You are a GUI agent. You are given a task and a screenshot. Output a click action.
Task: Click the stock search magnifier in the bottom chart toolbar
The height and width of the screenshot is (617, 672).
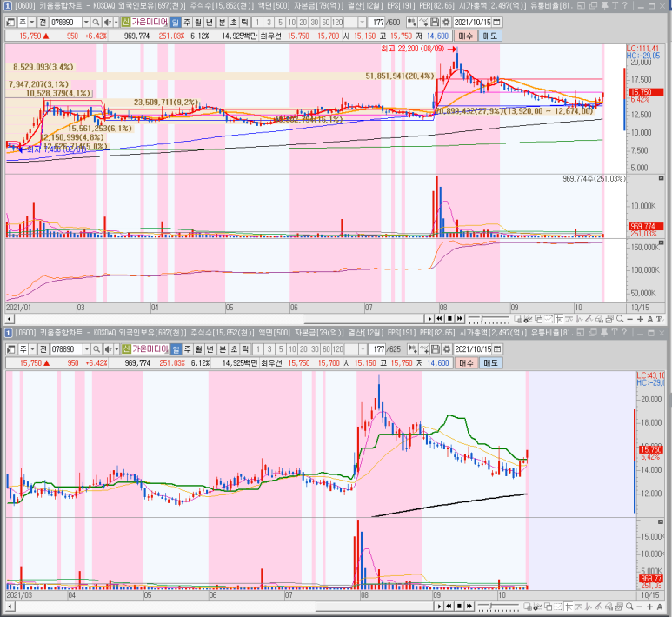(96, 349)
